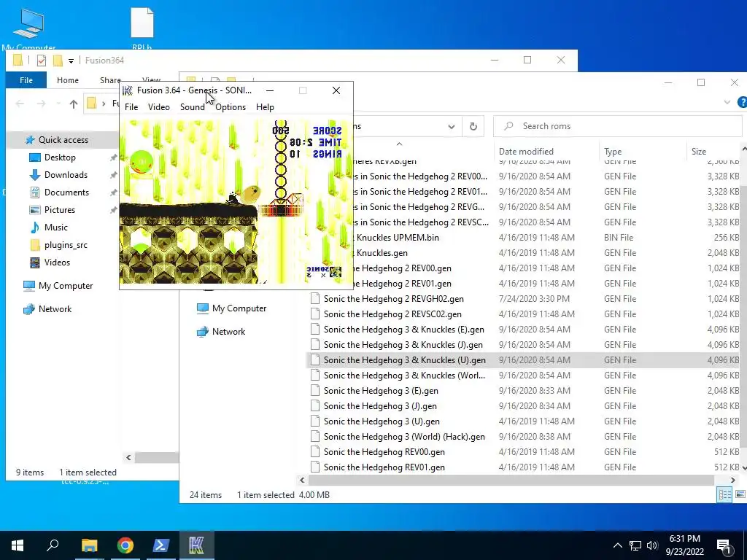Viewport: 747px width, 560px height.
Task: Click the Back arrow in Fusion364 explorer
Action: (x=20, y=104)
